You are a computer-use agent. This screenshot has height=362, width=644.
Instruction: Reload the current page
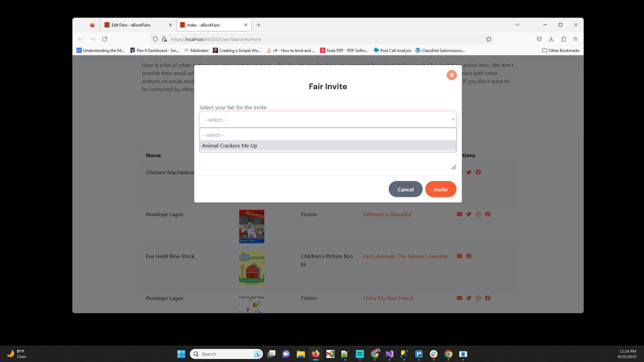105,39
